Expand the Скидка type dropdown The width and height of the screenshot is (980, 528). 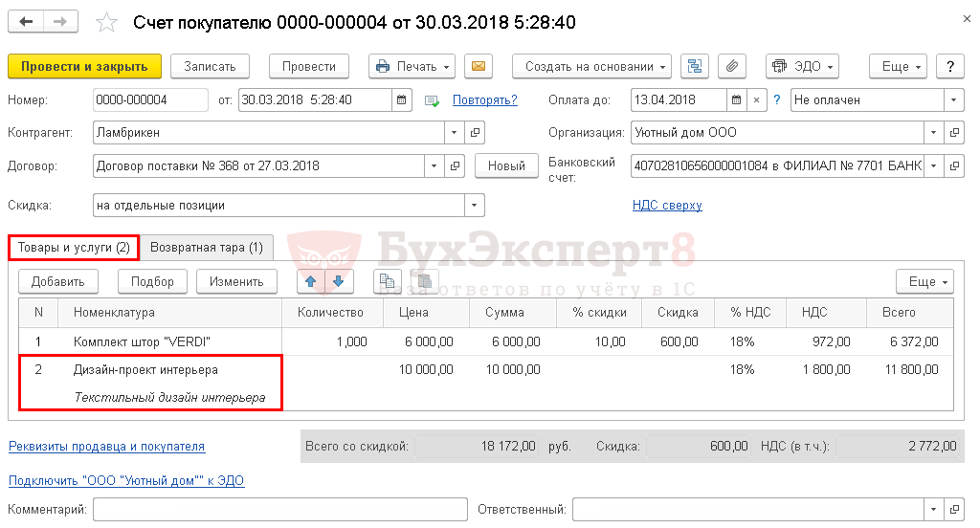pyautogui.click(x=475, y=205)
